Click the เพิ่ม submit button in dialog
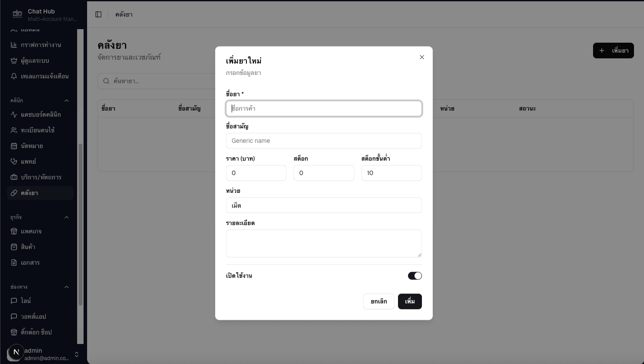 tap(409, 301)
